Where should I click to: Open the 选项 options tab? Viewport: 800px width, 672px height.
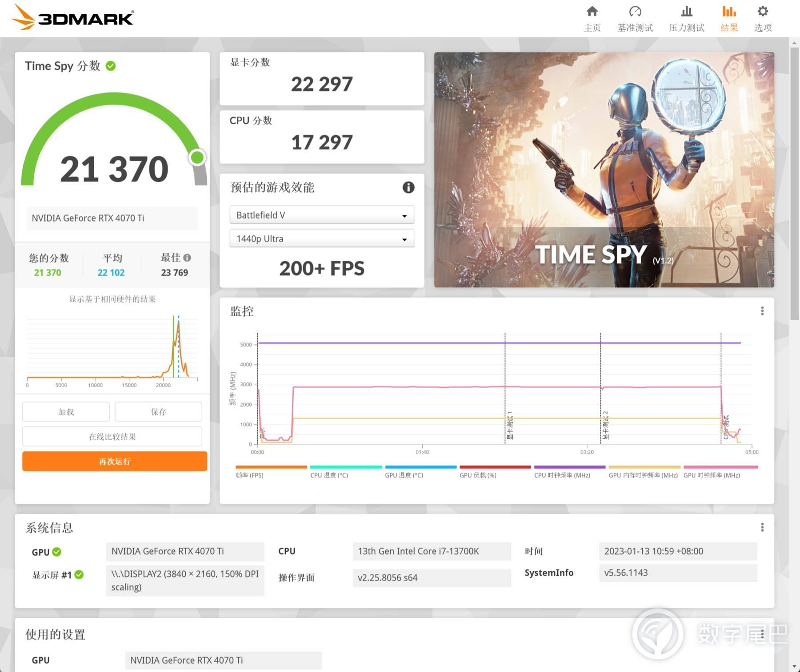click(x=763, y=19)
